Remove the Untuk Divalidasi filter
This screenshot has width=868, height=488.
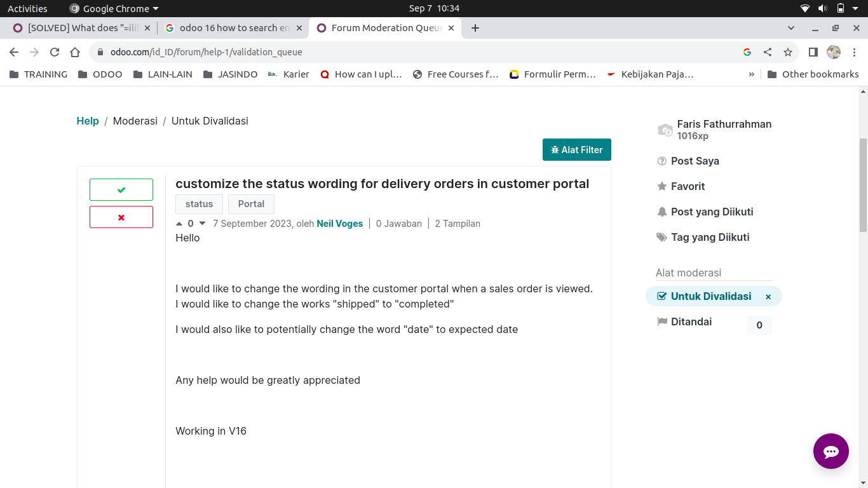(768, 297)
